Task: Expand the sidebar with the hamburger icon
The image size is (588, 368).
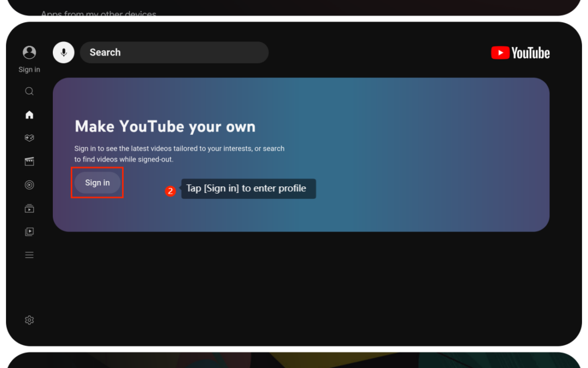Action: pyautogui.click(x=29, y=255)
